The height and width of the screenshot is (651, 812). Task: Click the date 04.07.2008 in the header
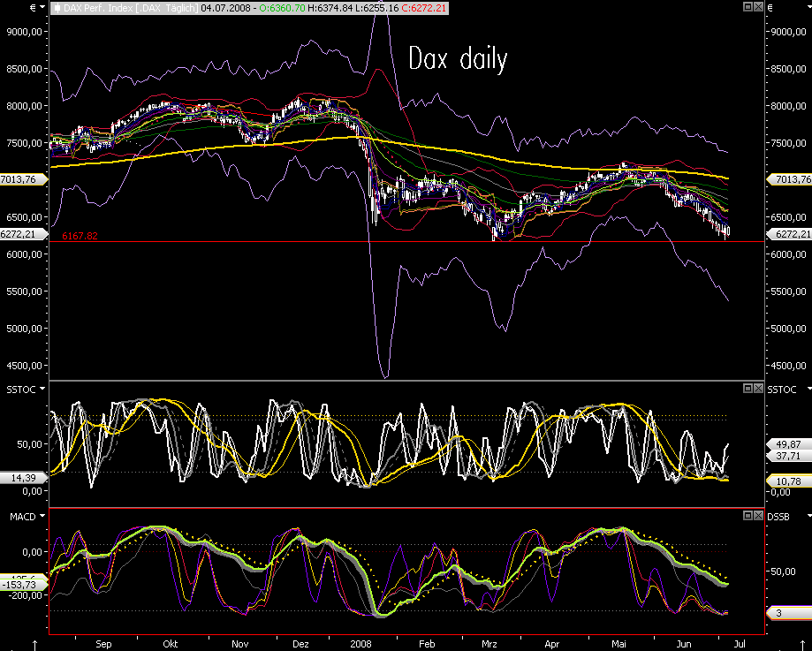click(225, 8)
